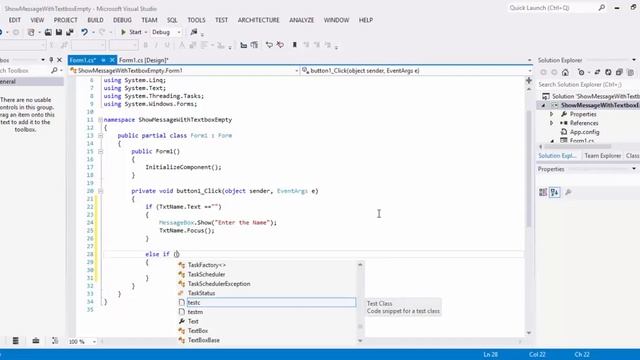Image resolution: width=640 pixels, height=360 pixels.
Task: Click the Search Solution Explorer field
Action: [588, 84]
